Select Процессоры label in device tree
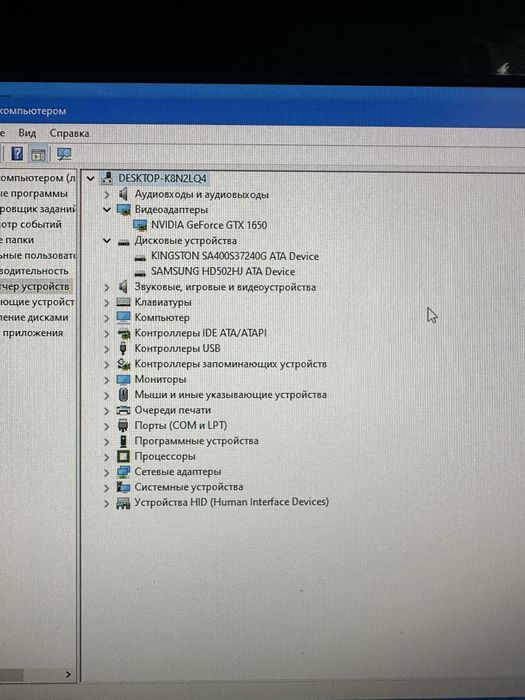525x700 pixels. (165, 457)
